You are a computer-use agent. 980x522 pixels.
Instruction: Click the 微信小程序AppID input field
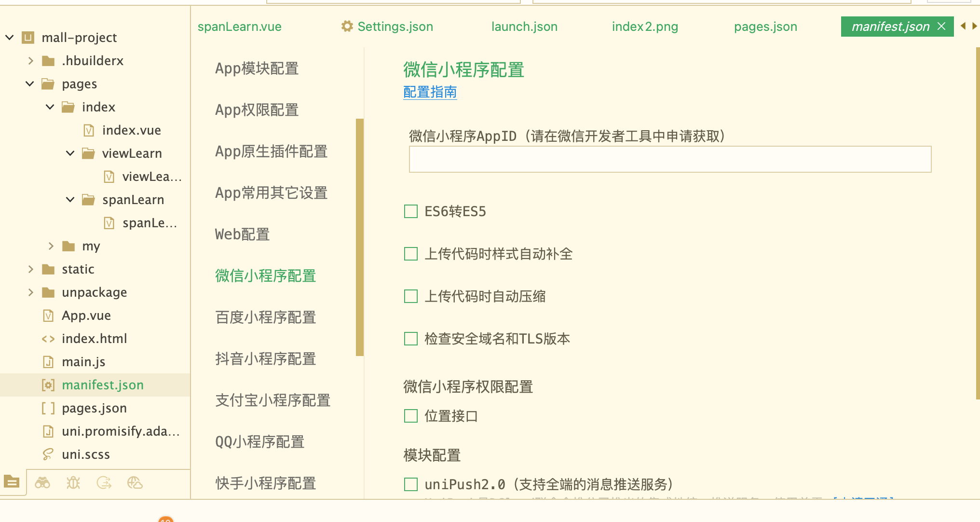click(x=670, y=159)
